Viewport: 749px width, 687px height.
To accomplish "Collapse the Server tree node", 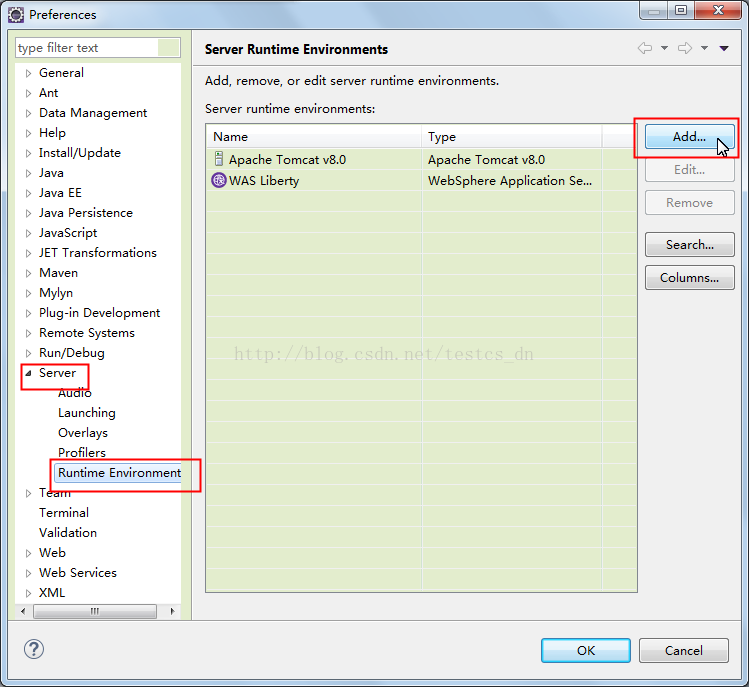I will (28, 373).
